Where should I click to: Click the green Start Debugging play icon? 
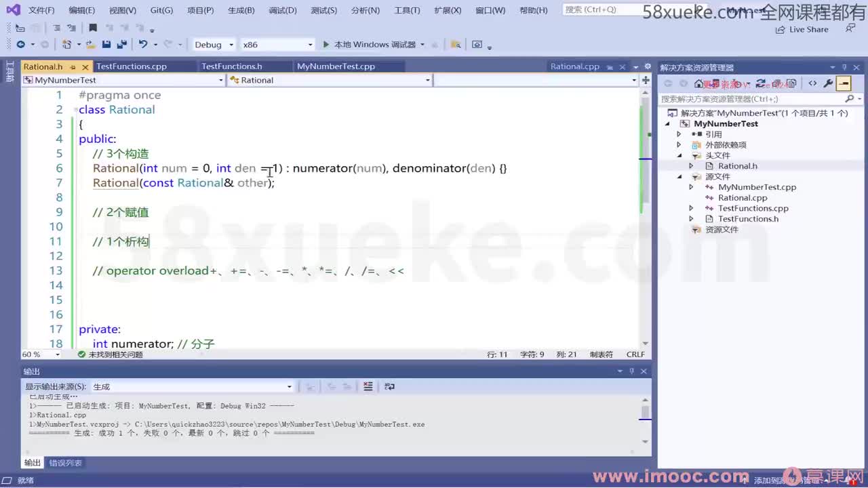326,45
